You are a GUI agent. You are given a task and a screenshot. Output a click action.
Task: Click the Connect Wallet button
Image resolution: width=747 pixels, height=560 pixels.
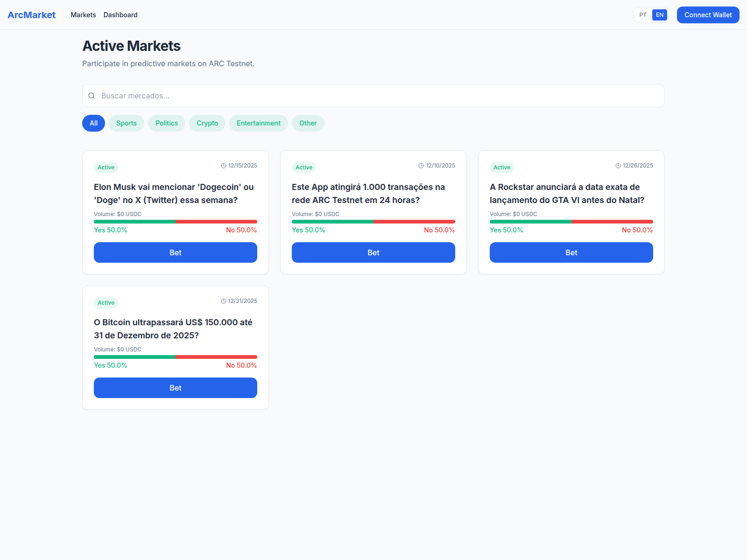coord(708,15)
